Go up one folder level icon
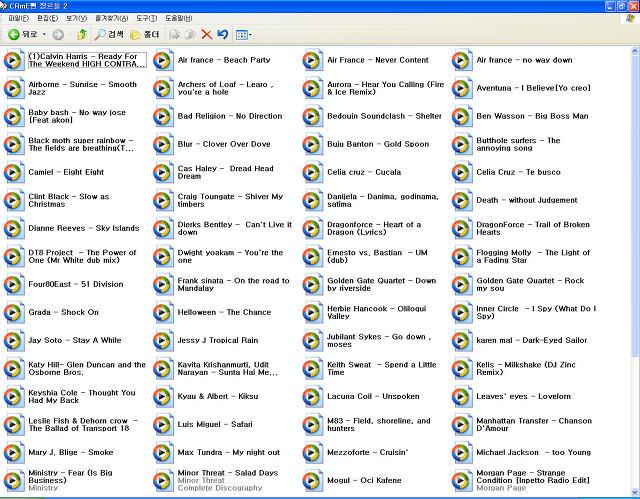The width and height of the screenshot is (640, 499). [82, 35]
